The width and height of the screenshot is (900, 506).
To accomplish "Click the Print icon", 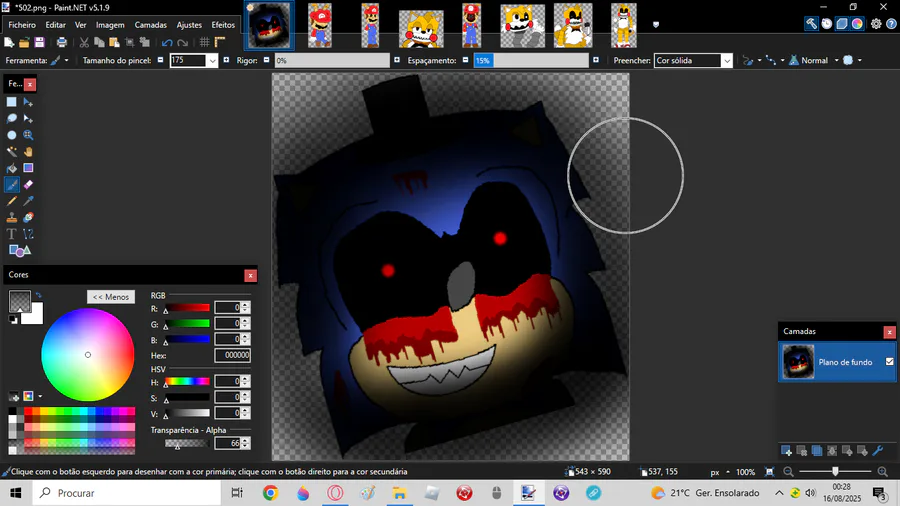I will (61, 42).
